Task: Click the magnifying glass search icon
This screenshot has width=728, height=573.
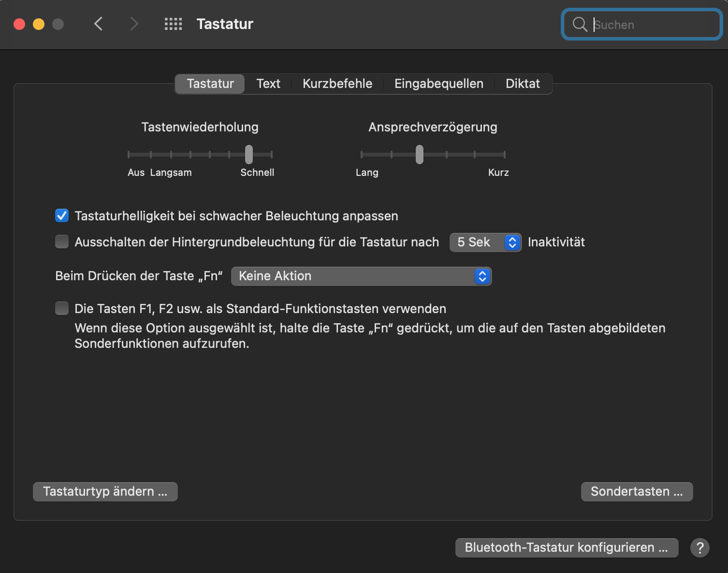Action: pos(579,24)
